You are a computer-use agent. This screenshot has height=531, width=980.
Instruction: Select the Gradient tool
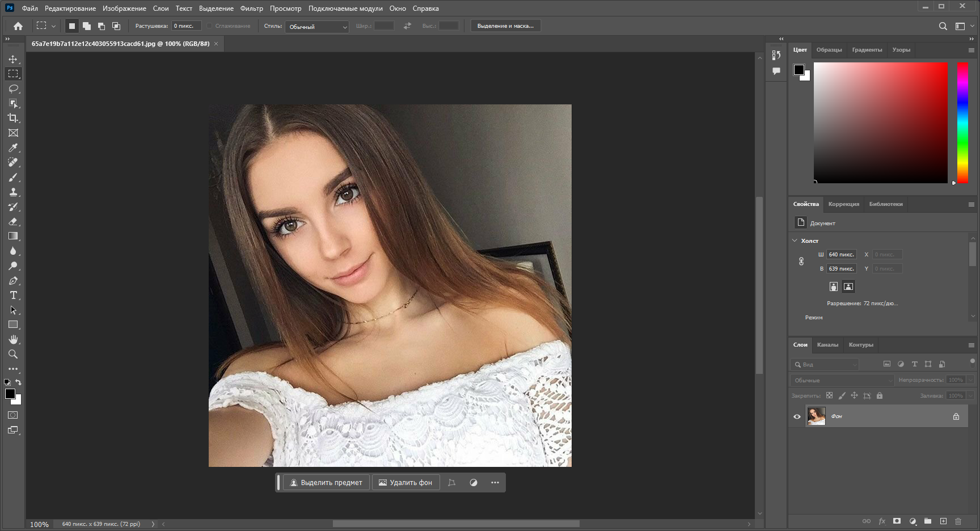(13, 236)
